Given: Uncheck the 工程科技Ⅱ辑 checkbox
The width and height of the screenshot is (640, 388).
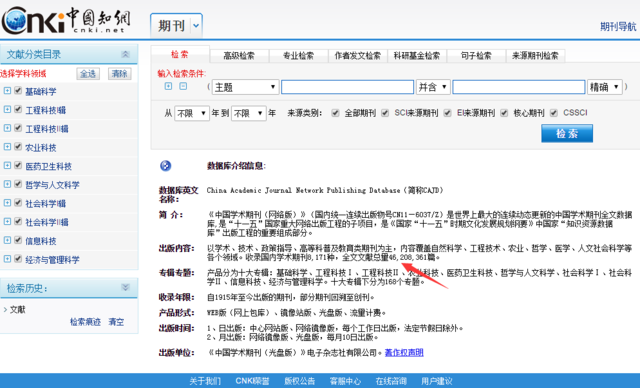Looking at the screenshot, I should click(x=18, y=128).
